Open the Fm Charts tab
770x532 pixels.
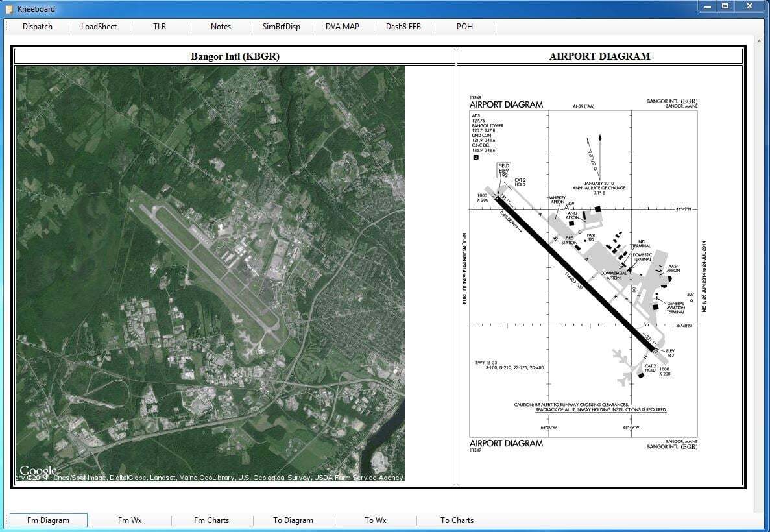[x=211, y=520]
